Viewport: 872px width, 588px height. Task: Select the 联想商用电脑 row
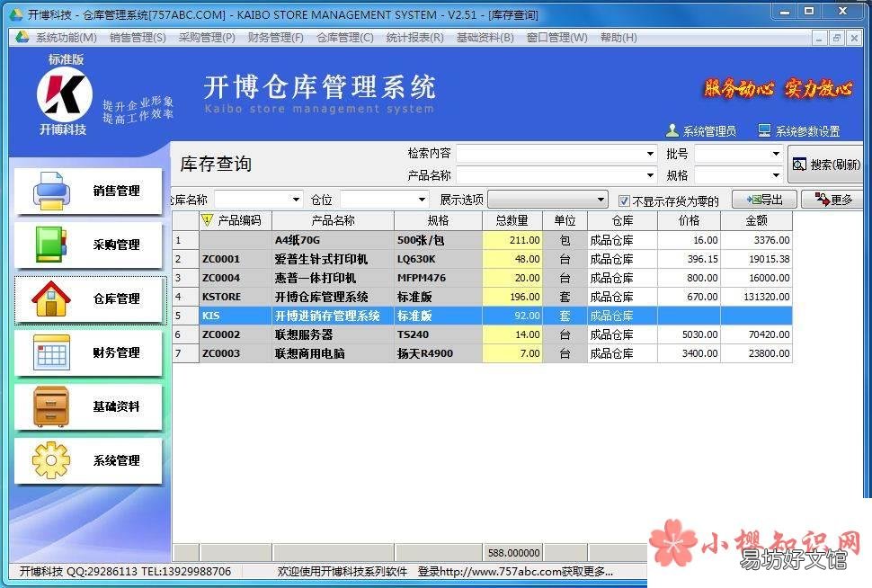(482, 353)
